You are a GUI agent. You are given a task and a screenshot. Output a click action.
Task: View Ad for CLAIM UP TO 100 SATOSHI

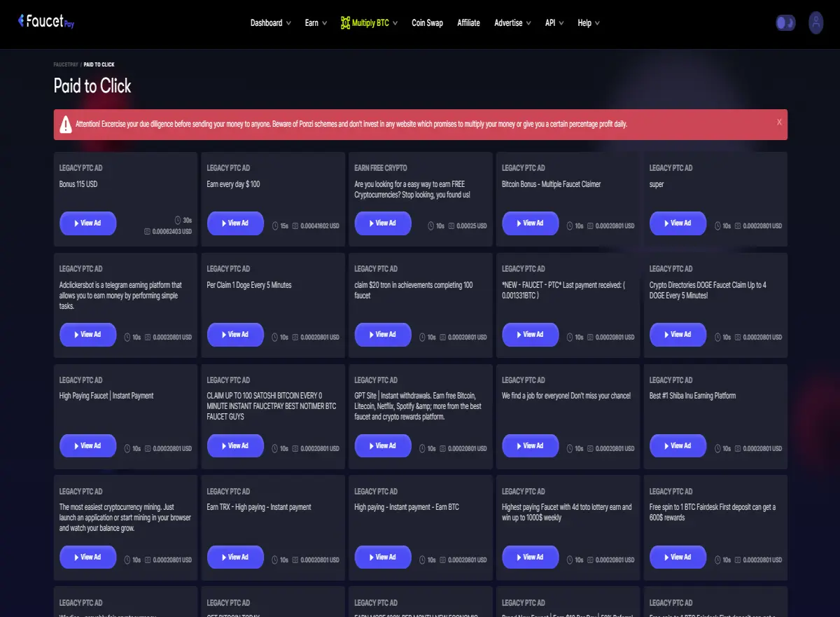pyautogui.click(x=235, y=446)
